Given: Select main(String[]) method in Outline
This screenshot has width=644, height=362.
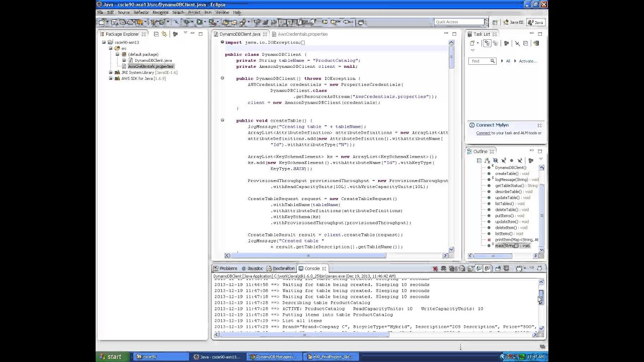Looking at the screenshot, I should pos(512,246).
